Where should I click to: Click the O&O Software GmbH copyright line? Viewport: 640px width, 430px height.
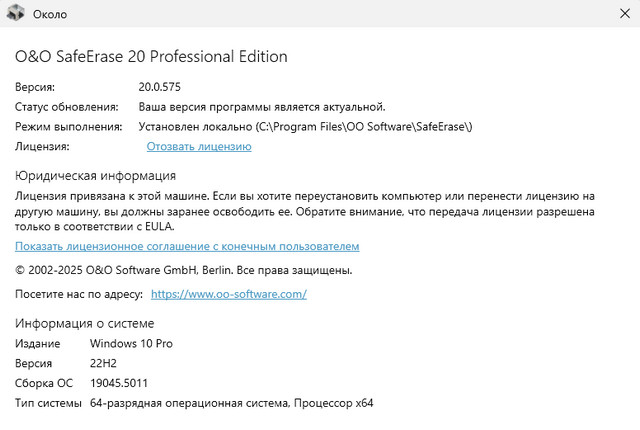coord(183,270)
